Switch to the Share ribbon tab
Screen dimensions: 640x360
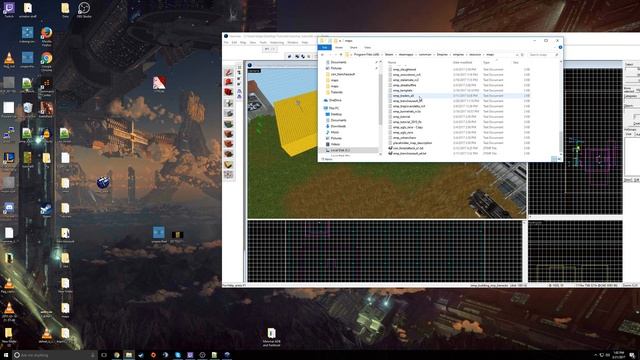pyautogui.click(x=353, y=47)
